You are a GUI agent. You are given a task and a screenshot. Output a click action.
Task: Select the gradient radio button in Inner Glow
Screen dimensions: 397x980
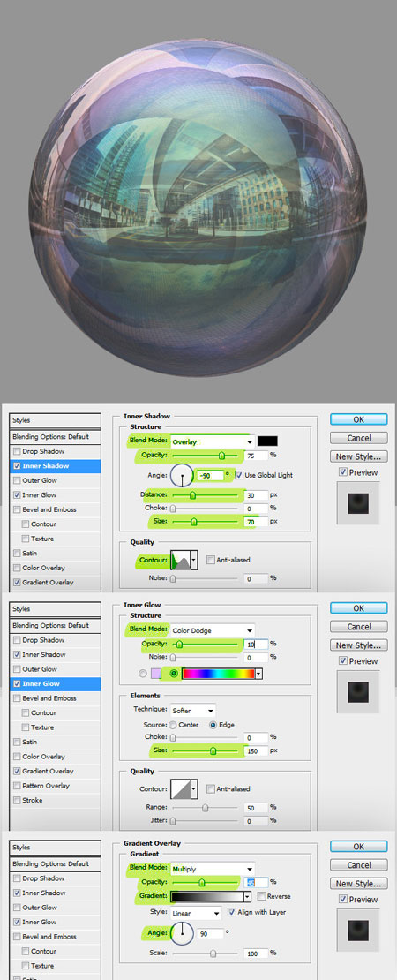click(174, 674)
